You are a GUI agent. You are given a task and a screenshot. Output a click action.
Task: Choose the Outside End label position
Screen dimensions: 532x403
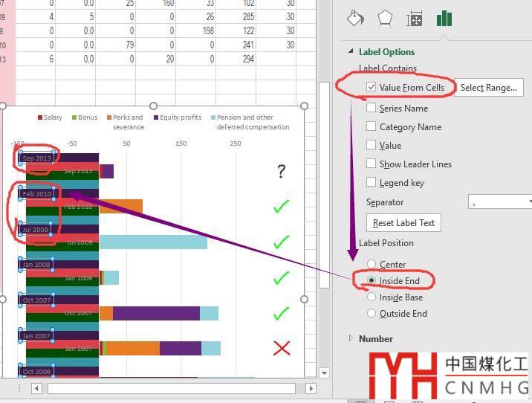tap(372, 313)
